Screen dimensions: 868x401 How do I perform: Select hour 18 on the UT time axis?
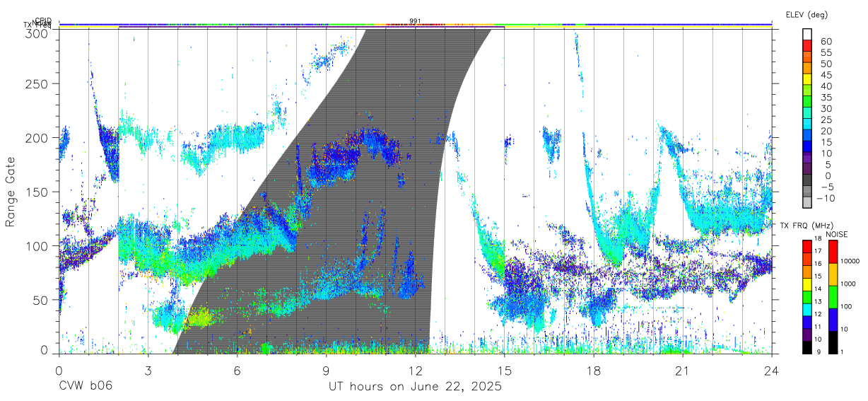coord(594,370)
